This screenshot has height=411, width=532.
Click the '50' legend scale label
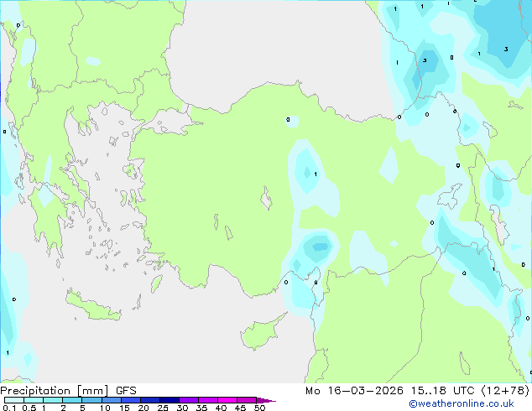(x=259, y=408)
